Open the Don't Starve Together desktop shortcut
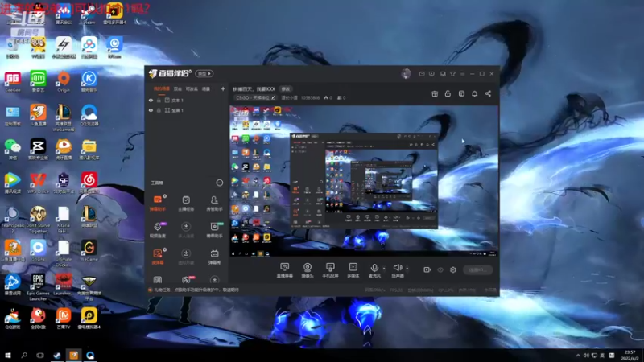This screenshot has width=644, height=362. pyautogui.click(x=38, y=220)
